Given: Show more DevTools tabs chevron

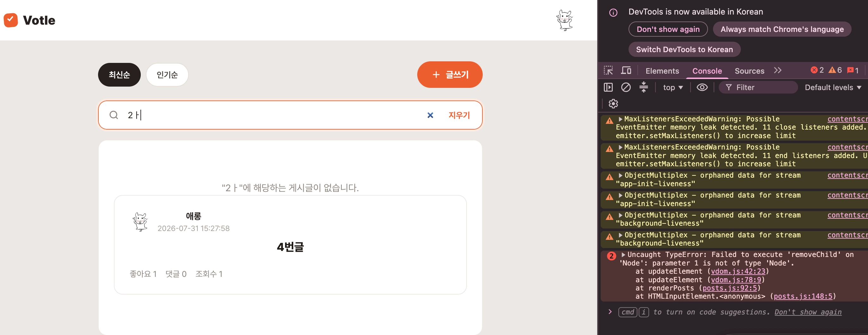Looking at the screenshot, I should [777, 70].
